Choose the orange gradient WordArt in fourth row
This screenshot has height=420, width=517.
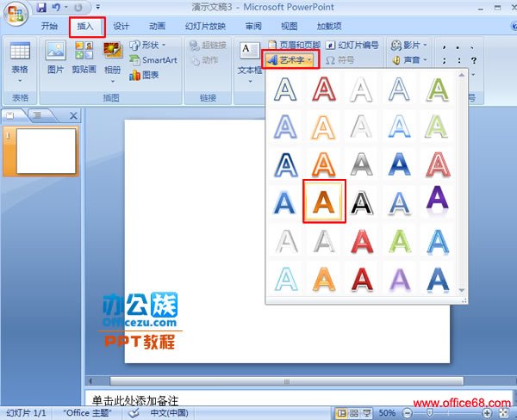click(324, 201)
